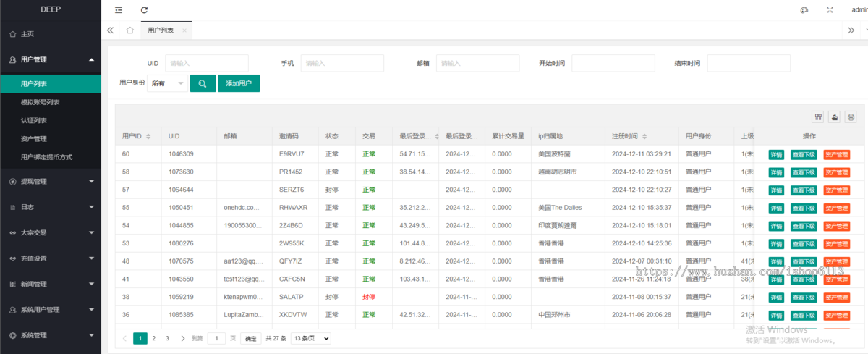
Task: Click the table export icon
Action: click(x=835, y=117)
